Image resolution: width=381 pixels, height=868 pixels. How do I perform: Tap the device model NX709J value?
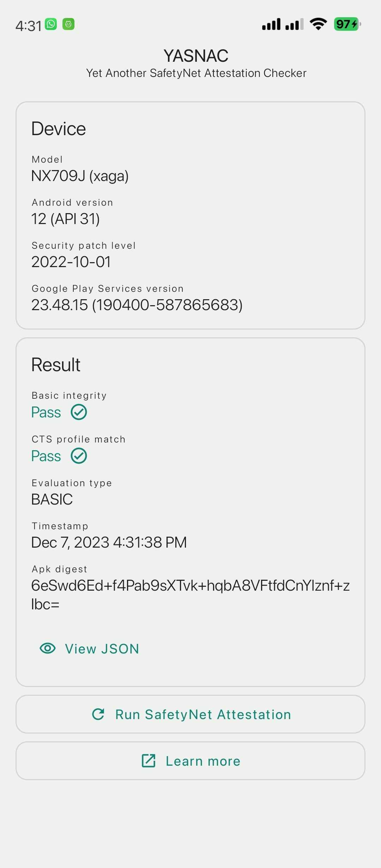(80, 176)
